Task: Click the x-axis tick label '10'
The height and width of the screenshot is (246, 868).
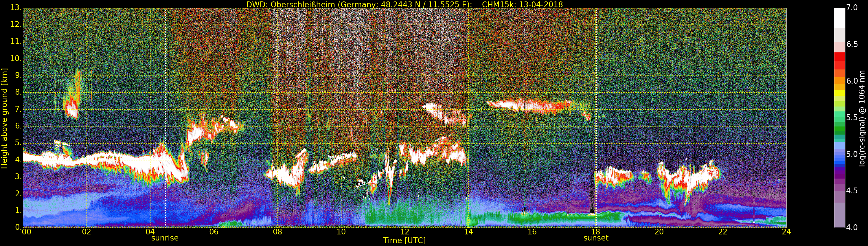Action: pyautogui.click(x=341, y=232)
